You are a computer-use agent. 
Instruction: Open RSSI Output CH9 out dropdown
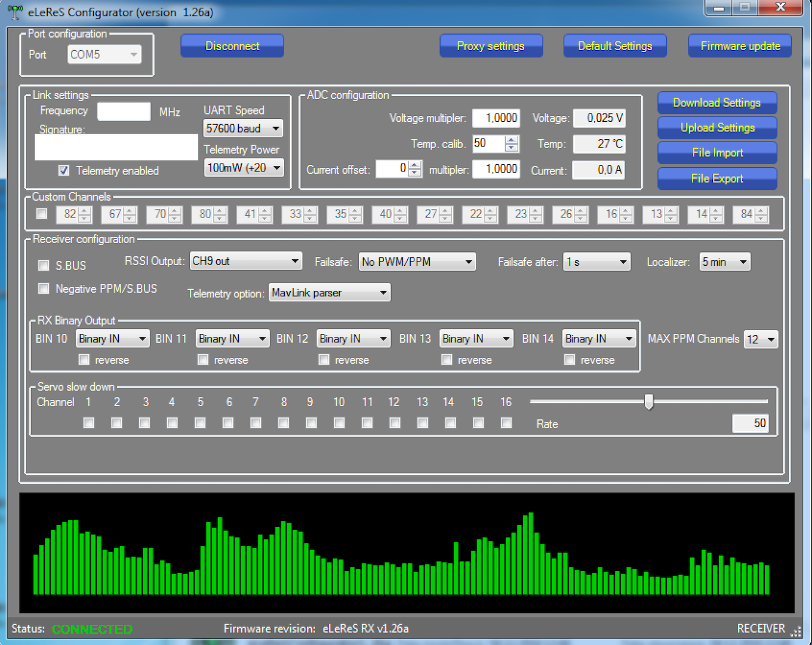coord(246,261)
